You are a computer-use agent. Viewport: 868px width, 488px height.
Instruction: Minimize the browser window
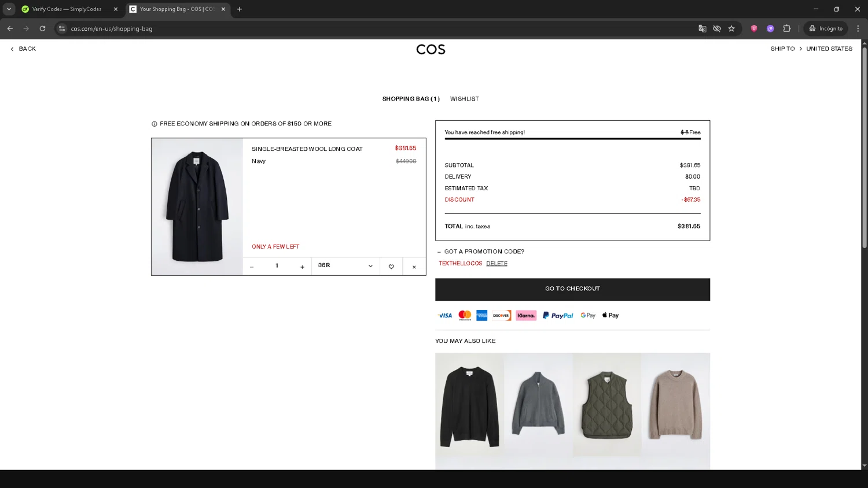pyautogui.click(x=816, y=9)
